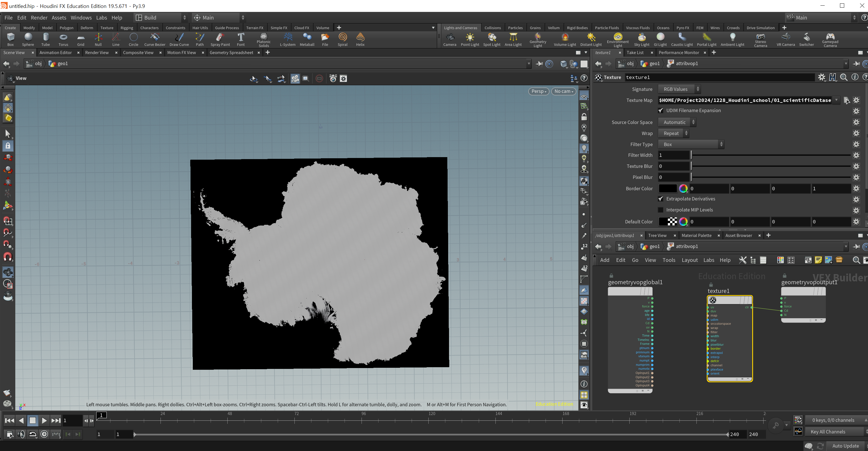Switch to the Geometry Spreadsheet tab
Image resolution: width=868 pixels, height=451 pixels.
coord(231,53)
